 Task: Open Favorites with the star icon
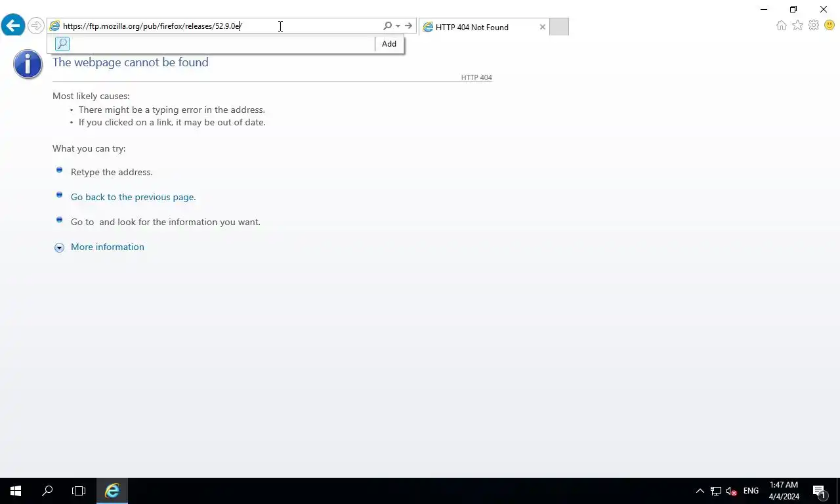point(797,25)
